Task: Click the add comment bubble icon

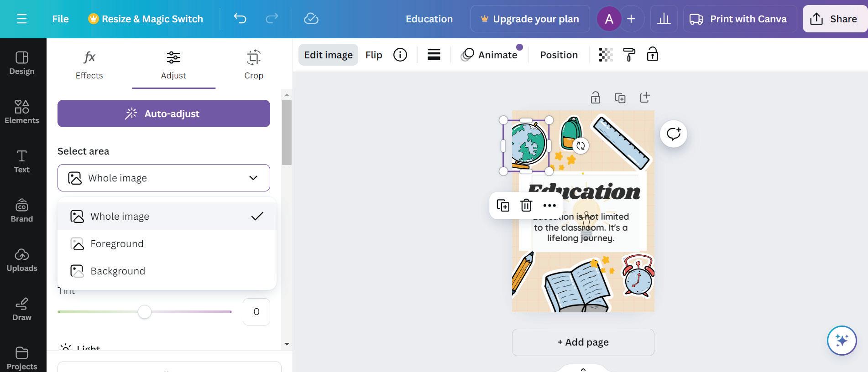Action: [674, 134]
